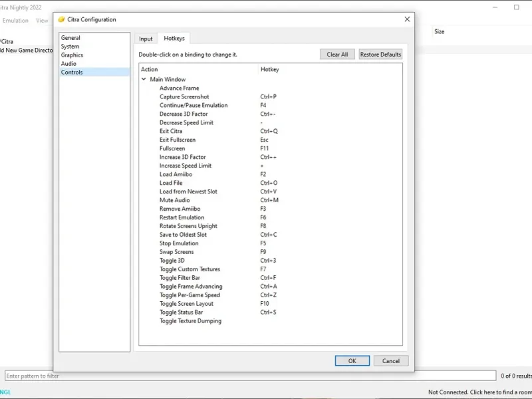This screenshot has width=532, height=399.
Task: Click Not Connected status to find room
Action: 479,392
